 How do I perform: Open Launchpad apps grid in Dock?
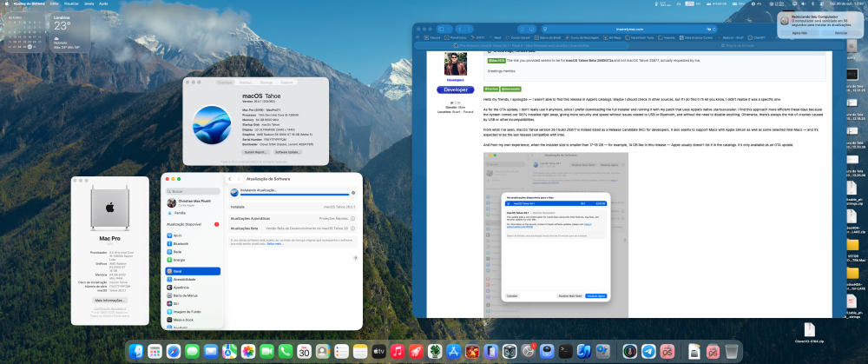coord(155,351)
